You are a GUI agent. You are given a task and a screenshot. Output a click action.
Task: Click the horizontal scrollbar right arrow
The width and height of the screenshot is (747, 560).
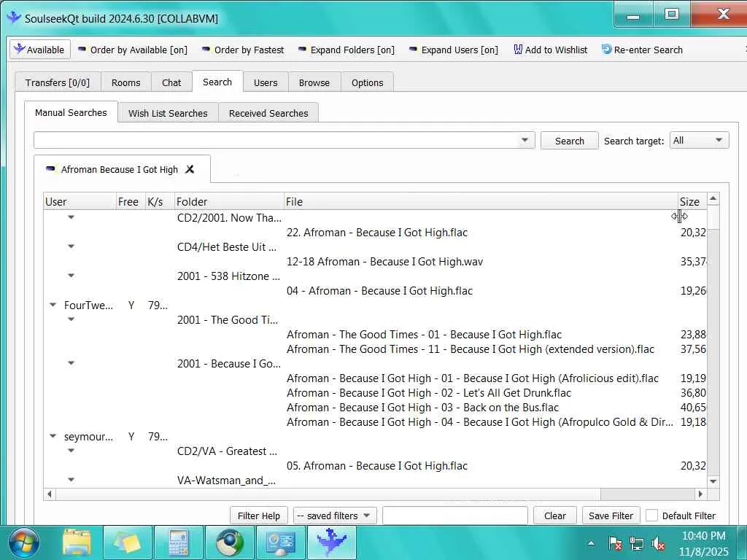pyautogui.click(x=700, y=494)
